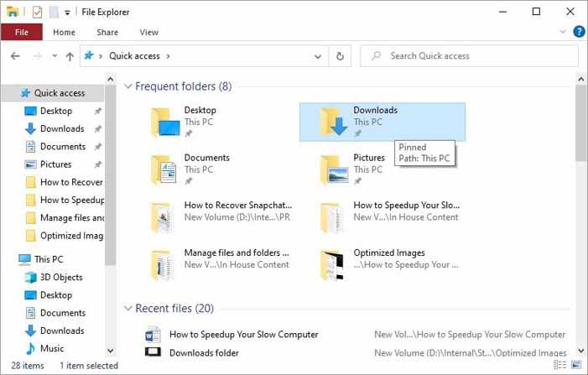This screenshot has height=375, width=588.
Task: Click the File Explorer window icon
Action: point(13,12)
